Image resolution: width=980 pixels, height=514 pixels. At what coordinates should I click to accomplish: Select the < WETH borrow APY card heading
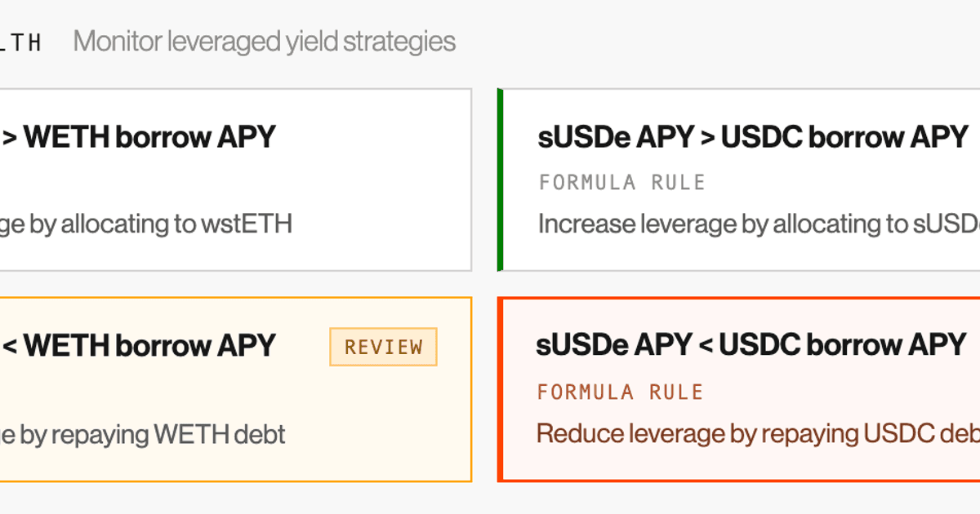[x=139, y=346]
